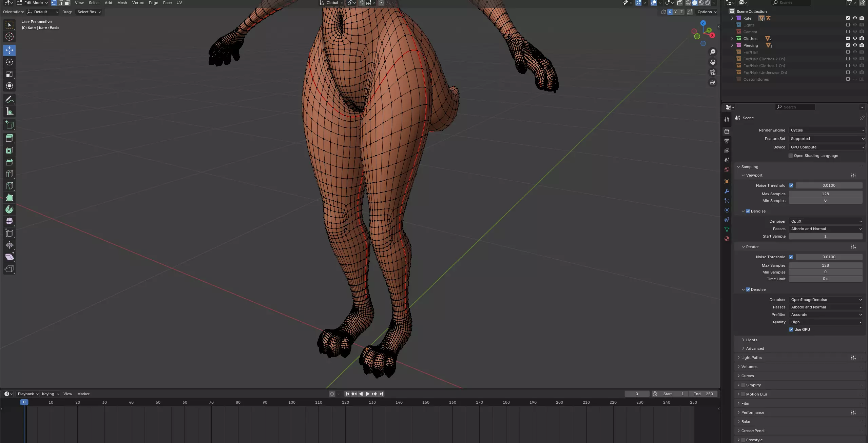The height and width of the screenshot is (443, 868).
Task: Open viewport Denoiser OptiX dropdown
Action: pyautogui.click(x=826, y=221)
